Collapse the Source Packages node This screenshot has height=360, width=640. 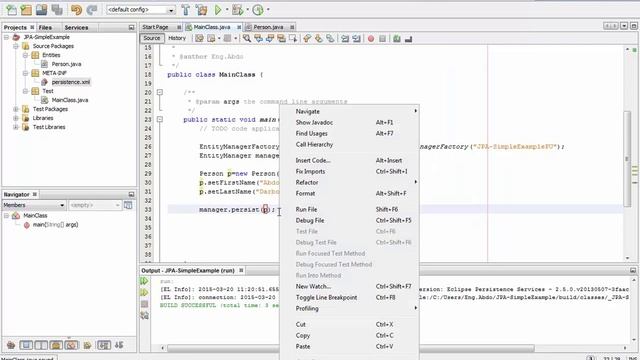[x=16, y=46]
